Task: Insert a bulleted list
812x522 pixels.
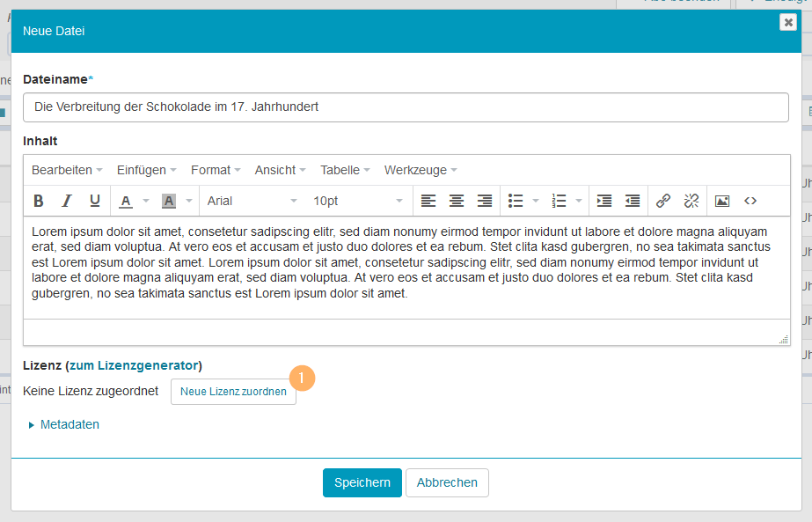Action: [516, 201]
